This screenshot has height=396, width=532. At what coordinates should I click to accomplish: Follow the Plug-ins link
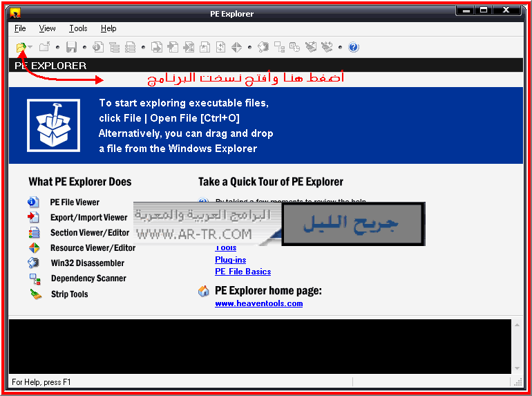(x=230, y=260)
